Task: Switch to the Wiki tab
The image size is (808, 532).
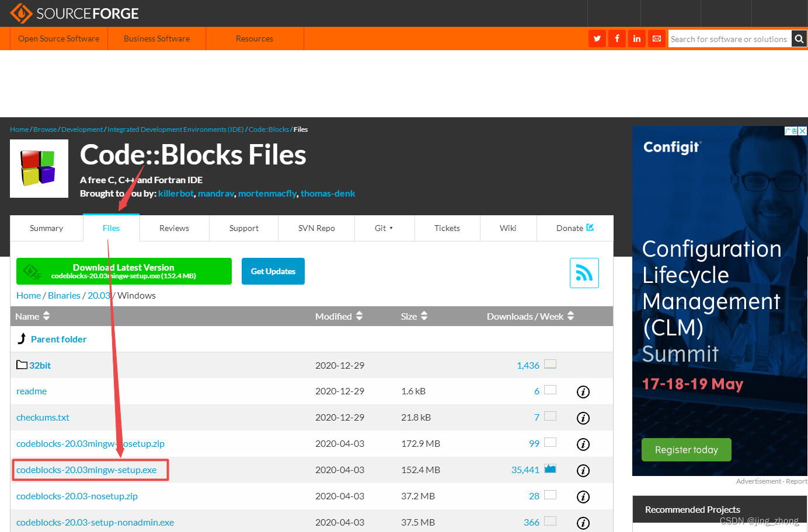Action: (x=508, y=228)
